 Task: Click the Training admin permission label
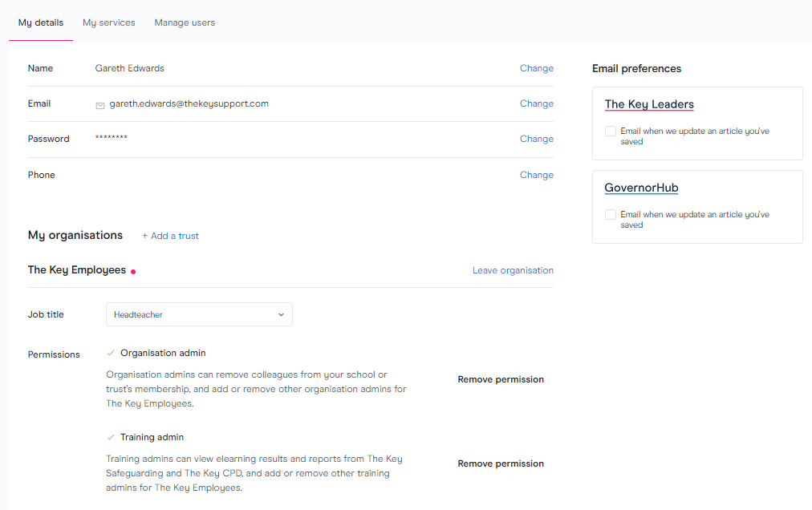152,438
